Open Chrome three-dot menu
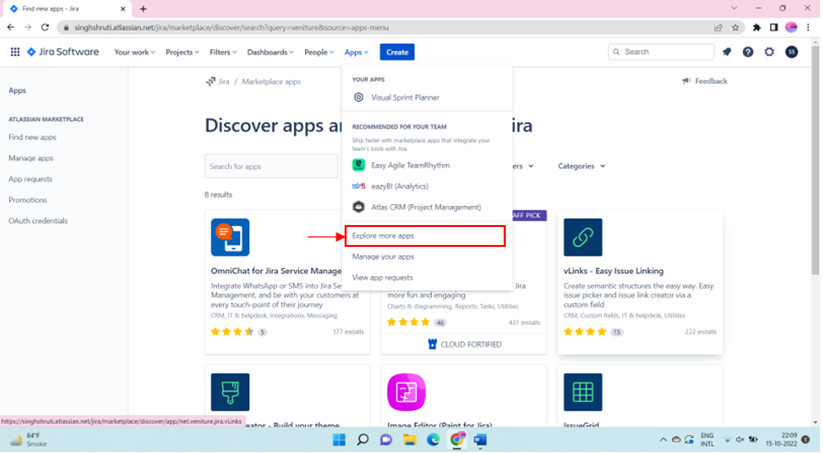 coord(809,28)
